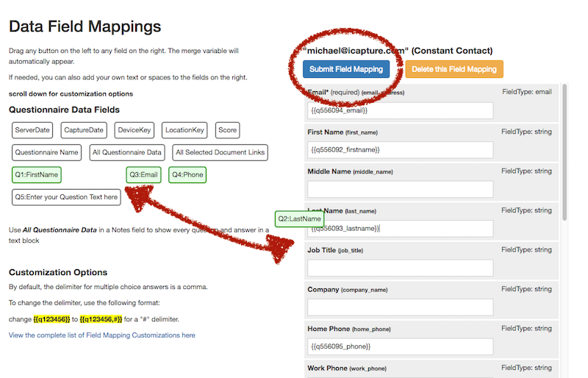Click Delete this Field Mapping button

pos(453,69)
